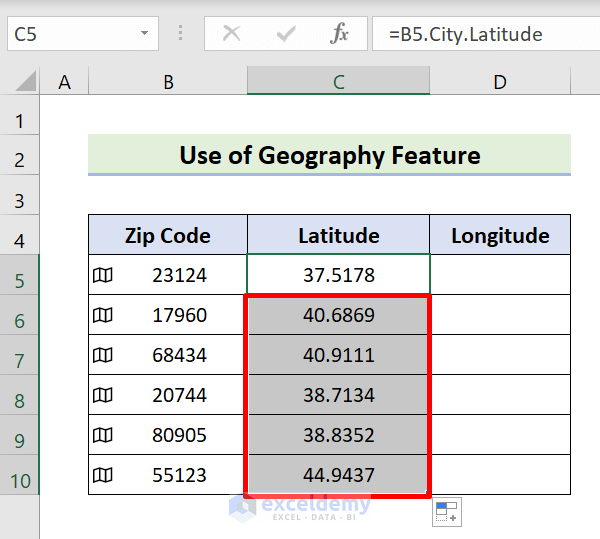Select the Zip Code header cell

pyautogui.click(x=168, y=236)
